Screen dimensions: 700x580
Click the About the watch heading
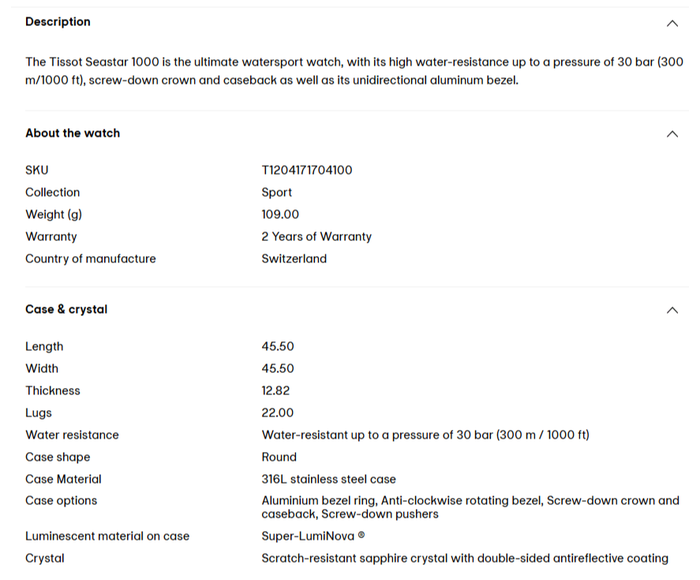[73, 133]
